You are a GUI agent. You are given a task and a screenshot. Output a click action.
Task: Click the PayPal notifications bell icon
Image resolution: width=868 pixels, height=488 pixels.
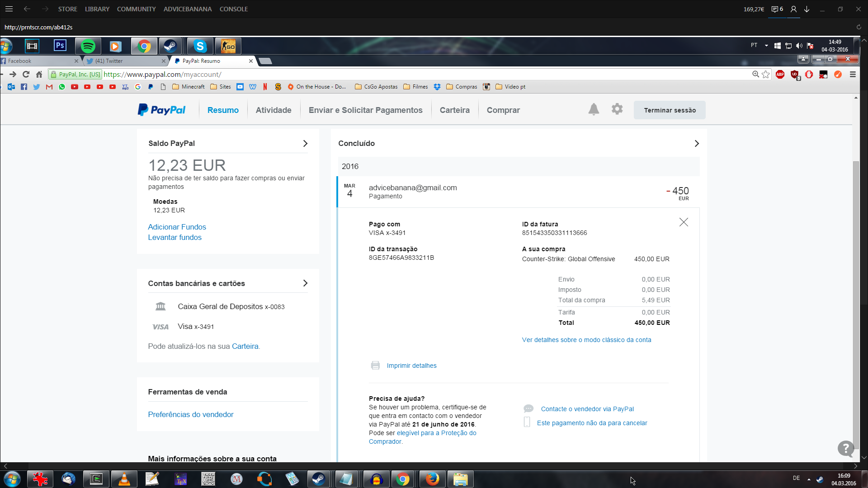tap(594, 109)
